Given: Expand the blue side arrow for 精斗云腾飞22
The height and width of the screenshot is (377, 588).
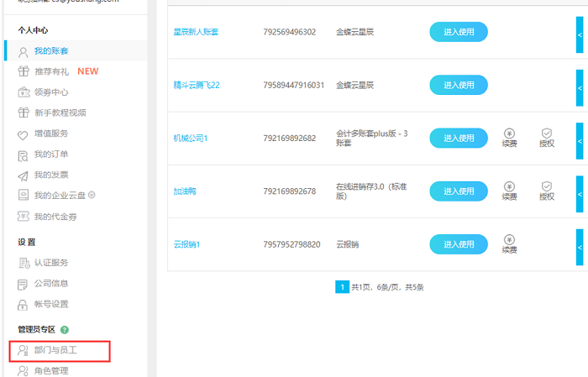Looking at the screenshot, I should coord(579,85).
